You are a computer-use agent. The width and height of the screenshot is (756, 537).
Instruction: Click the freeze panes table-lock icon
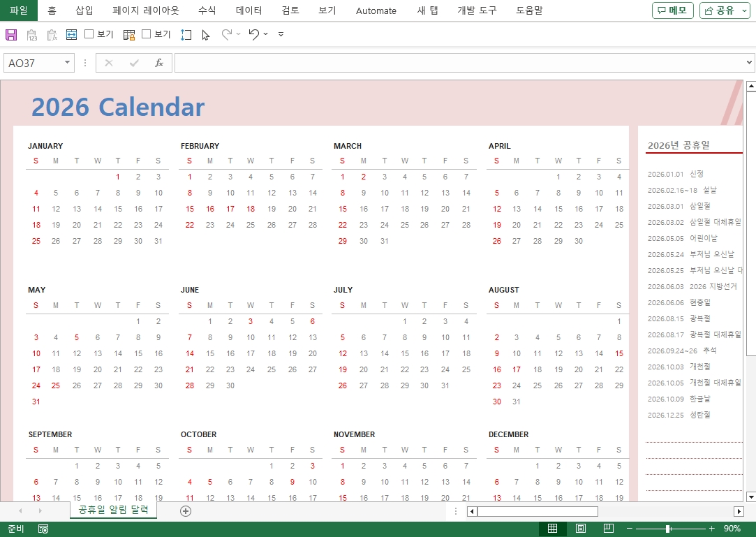click(129, 35)
